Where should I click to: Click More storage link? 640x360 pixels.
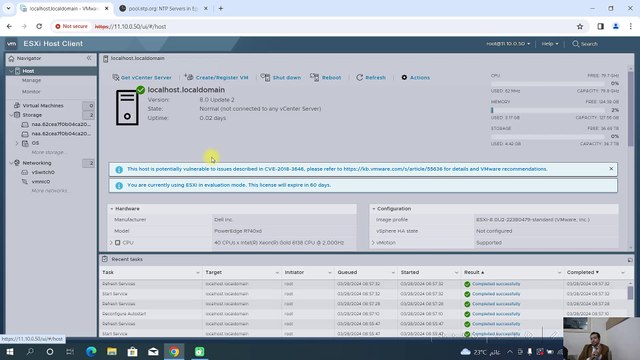click(48, 152)
